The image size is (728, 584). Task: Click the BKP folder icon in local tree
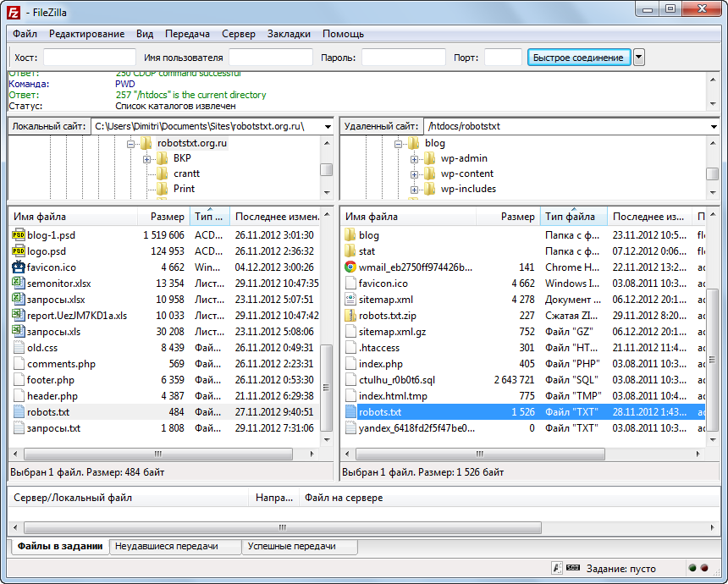(x=163, y=158)
